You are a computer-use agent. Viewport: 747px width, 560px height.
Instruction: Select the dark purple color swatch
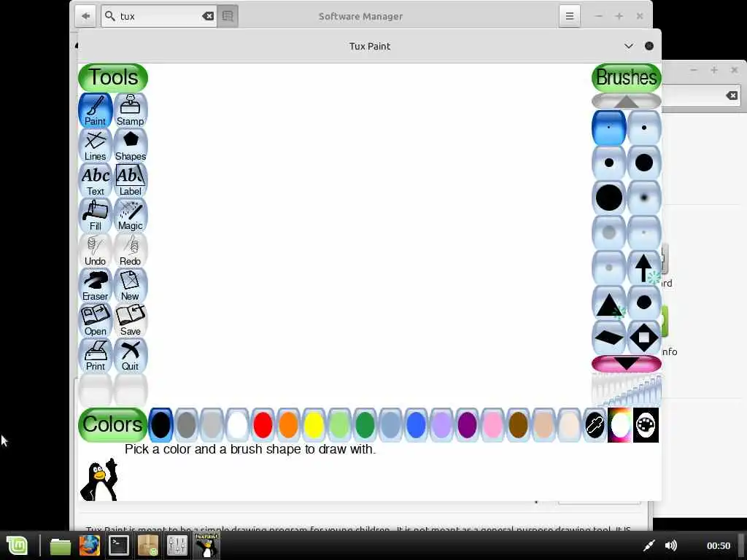coord(467,425)
